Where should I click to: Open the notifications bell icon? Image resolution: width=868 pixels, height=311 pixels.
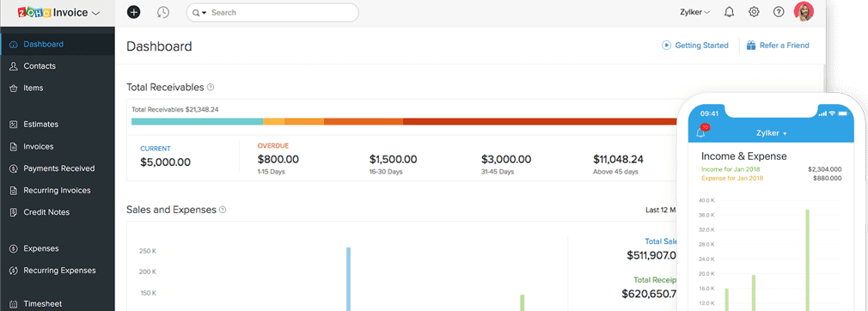730,12
